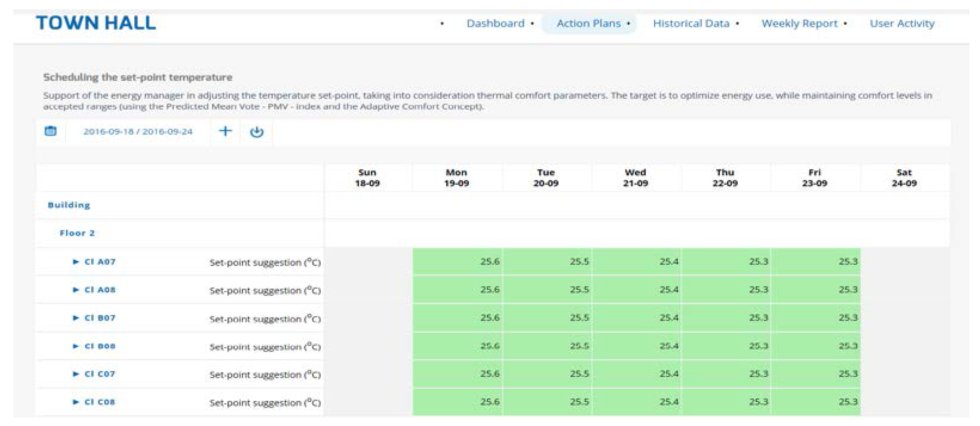Click the 2016-09-18 / 2016-09-24 date range
Image resolution: width=980 pixels, height=426 pixels.
[138, 132]
